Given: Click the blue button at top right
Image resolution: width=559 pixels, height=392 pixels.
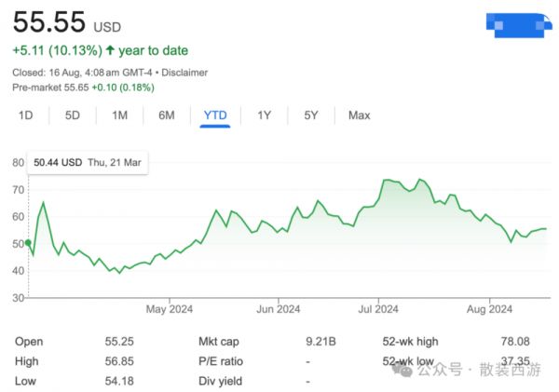Looking at the screenshot, I should pyautogui.click(x=518, y=28).
